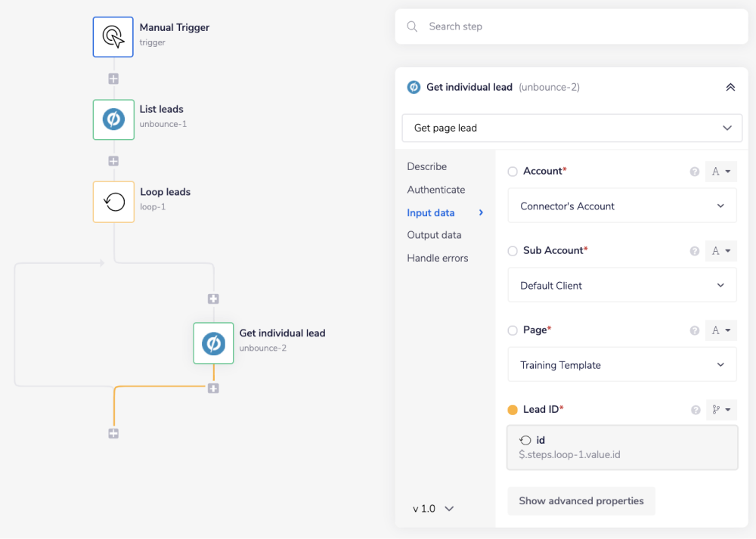Click Show advanced properties button
This screenshot has height=539, width=756.
(x=581, y=500)
